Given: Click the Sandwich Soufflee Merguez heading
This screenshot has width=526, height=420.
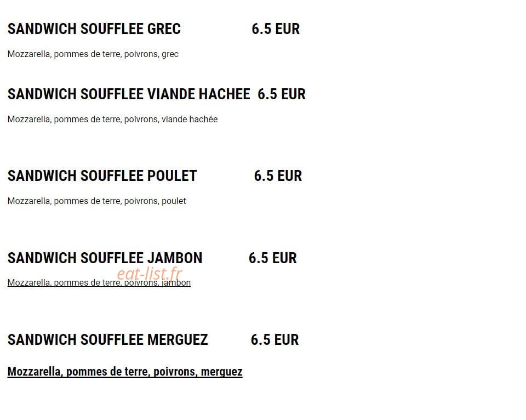Looking at the screenshot, I should [x=108, y=340].
